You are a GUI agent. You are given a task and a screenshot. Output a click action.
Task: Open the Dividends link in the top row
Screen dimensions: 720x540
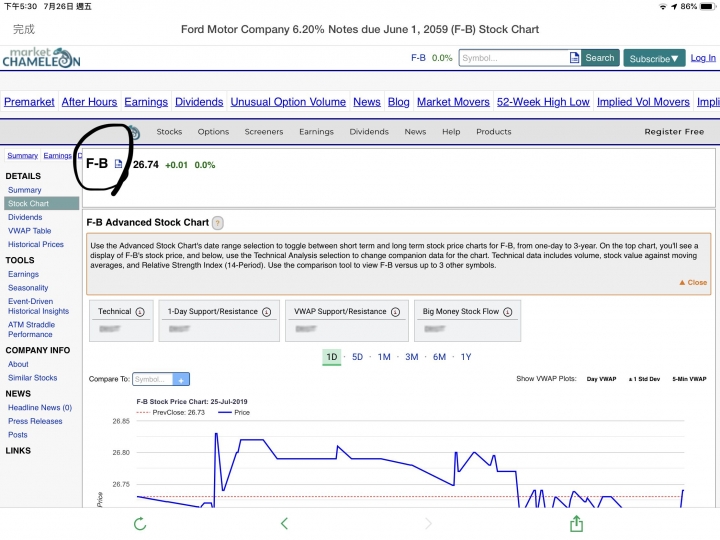[199, 102]
